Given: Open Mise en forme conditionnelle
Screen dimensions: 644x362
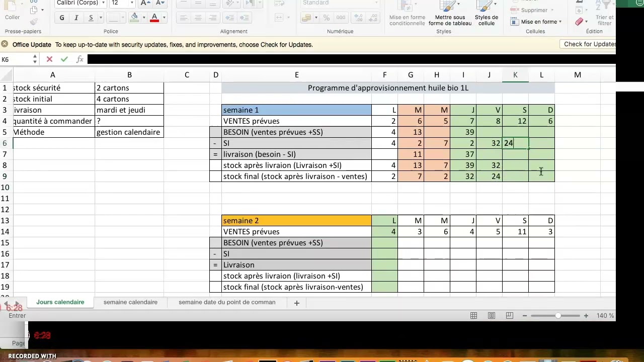Looking at the screenshot, I should [x=407, y=14].
